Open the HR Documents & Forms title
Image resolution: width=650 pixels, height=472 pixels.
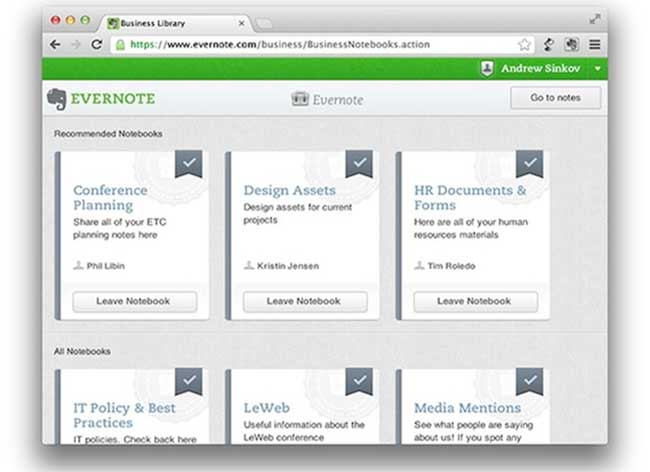pos(470,198)
